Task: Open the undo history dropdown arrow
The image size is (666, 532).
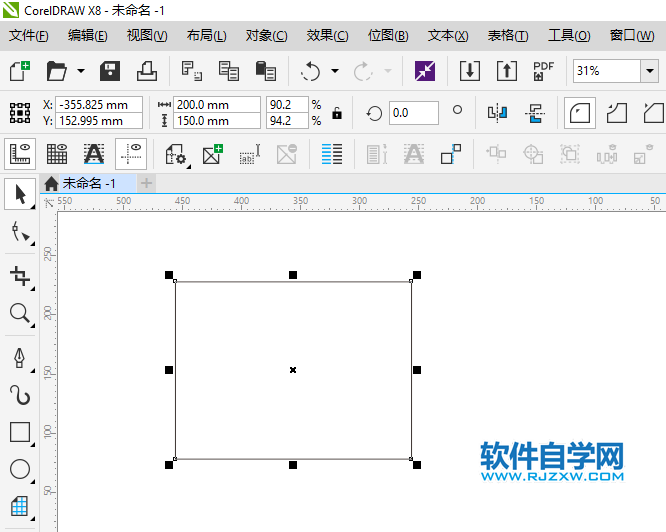Action: [335, 71]
